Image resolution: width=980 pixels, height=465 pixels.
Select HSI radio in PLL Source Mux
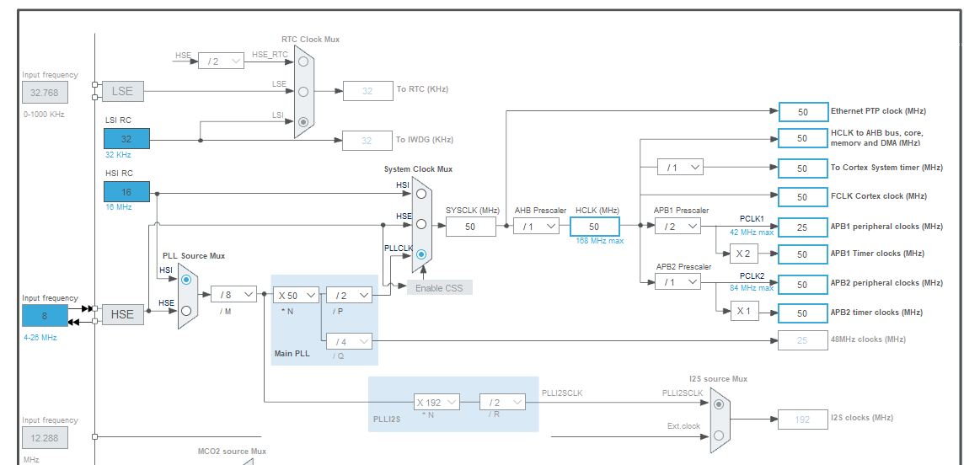click(x=186, y=280)
